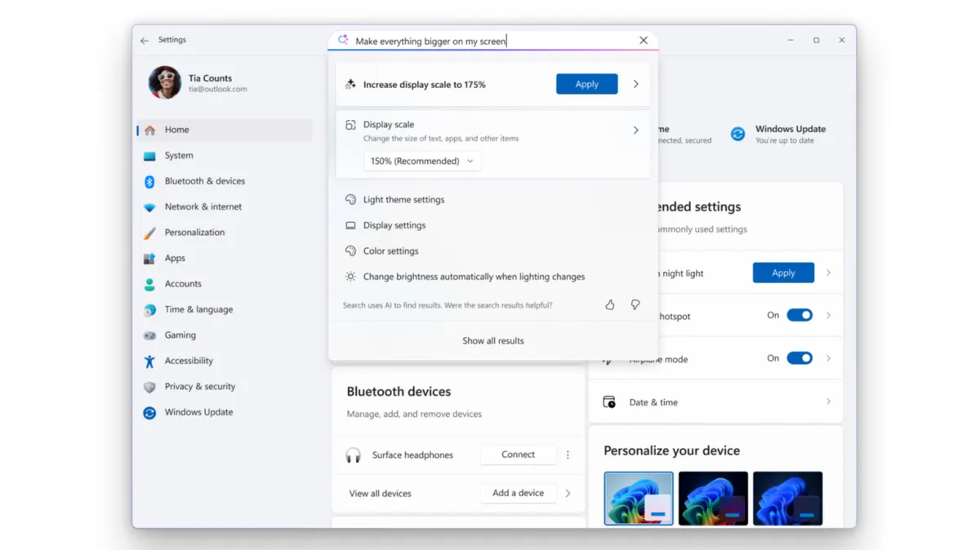Viewport: 980px width, 550px height.
Task: Select the Network & internet icon
Action: (x=149, y=206)
